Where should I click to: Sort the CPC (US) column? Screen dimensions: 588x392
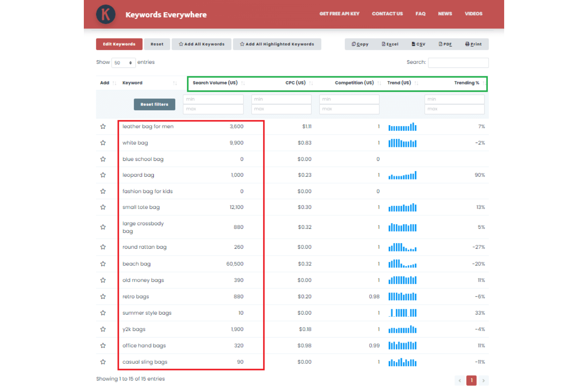(311, 83)
